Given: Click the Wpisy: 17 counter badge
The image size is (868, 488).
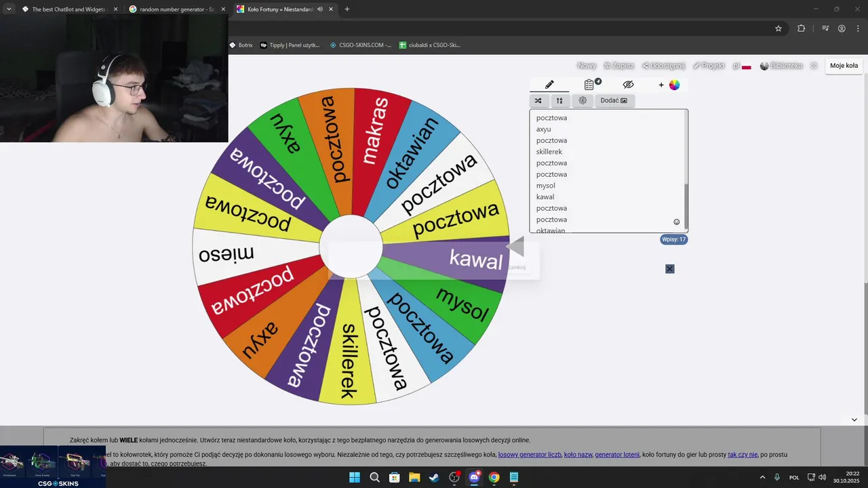Looking at the screenshot, I should pyautogui.click(x=674, y=239).
